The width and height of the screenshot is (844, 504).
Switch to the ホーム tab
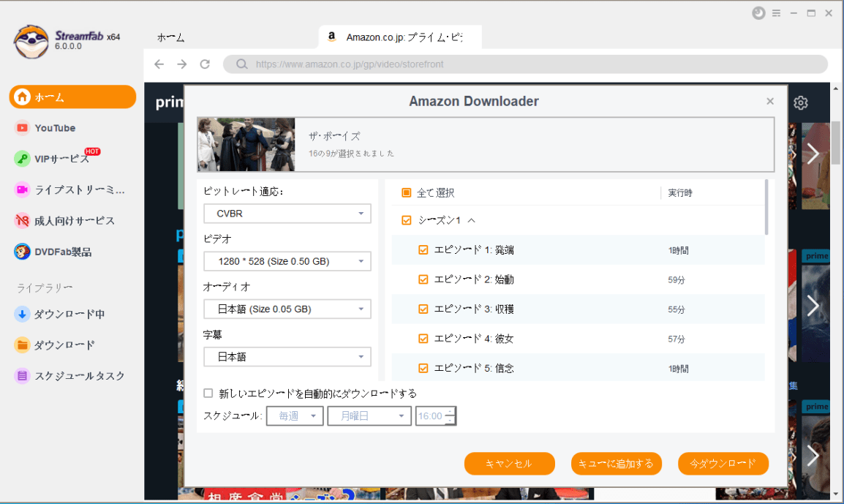(171, 37)
